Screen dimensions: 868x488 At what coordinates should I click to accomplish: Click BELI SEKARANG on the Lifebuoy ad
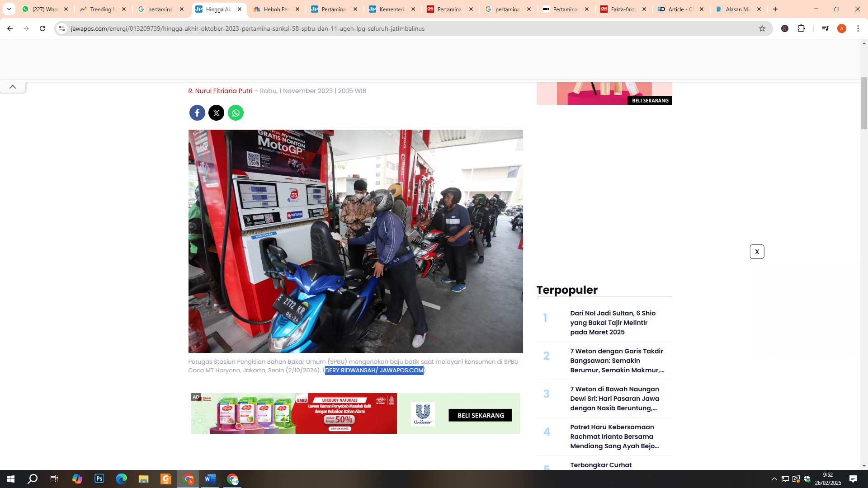[x=480, y=415]
